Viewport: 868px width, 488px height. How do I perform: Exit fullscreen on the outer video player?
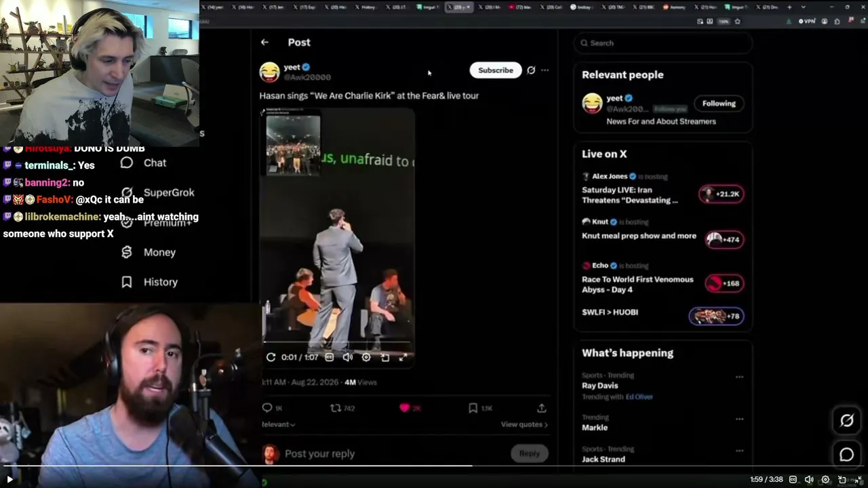click(859, 479)
